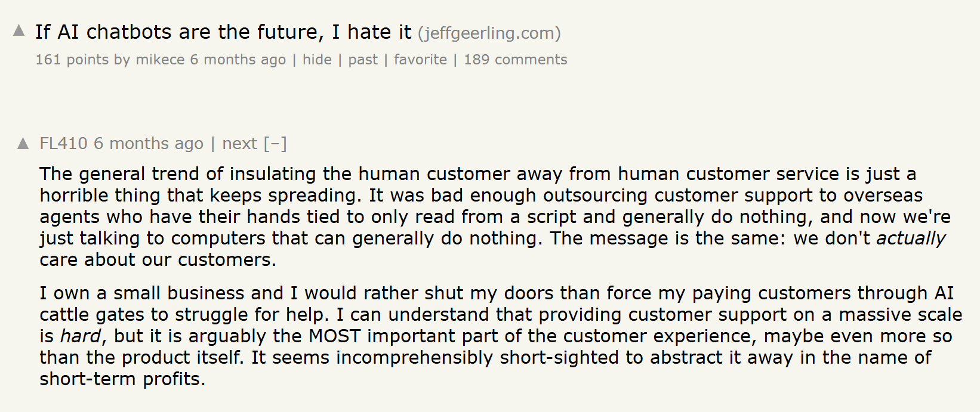View FL410's user profile

63,144
